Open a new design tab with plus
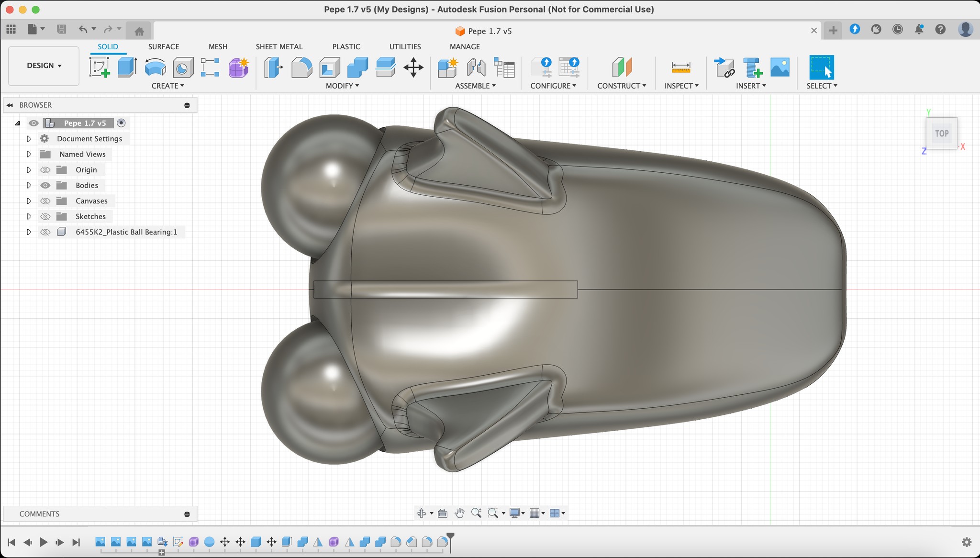This screenshot has width=980, height=558. tap(833, 31)
